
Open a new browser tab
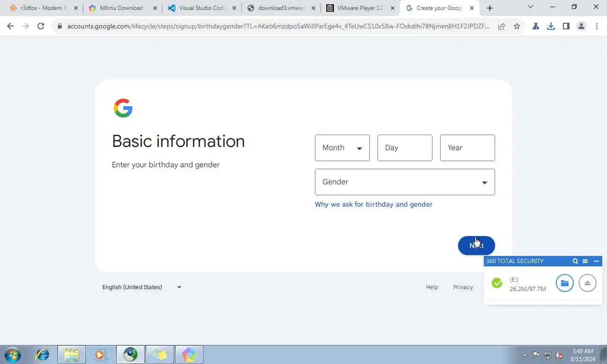[490, 8]
